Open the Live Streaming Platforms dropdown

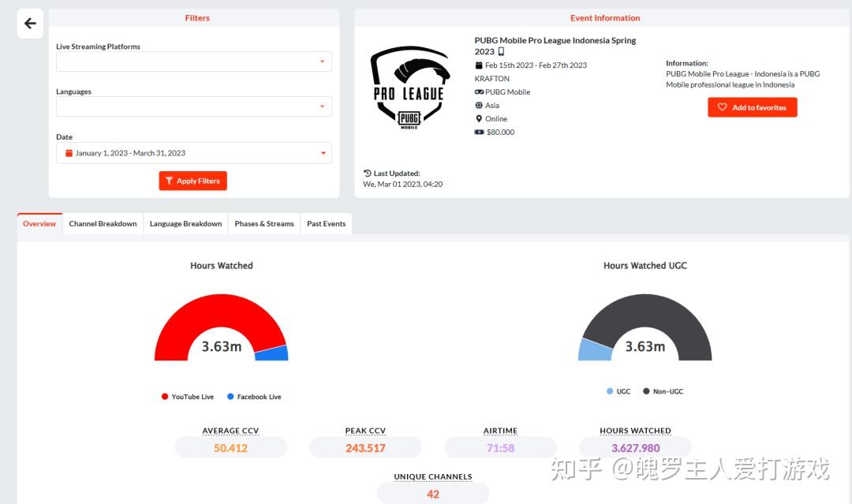[193, 62]
